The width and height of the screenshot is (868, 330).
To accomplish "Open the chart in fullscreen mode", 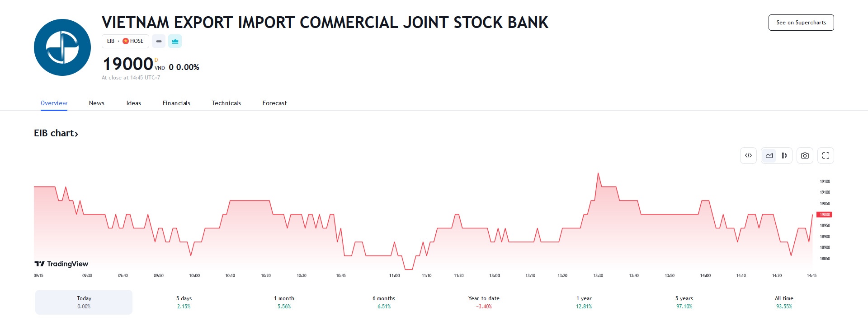I will tap(826, 156).
